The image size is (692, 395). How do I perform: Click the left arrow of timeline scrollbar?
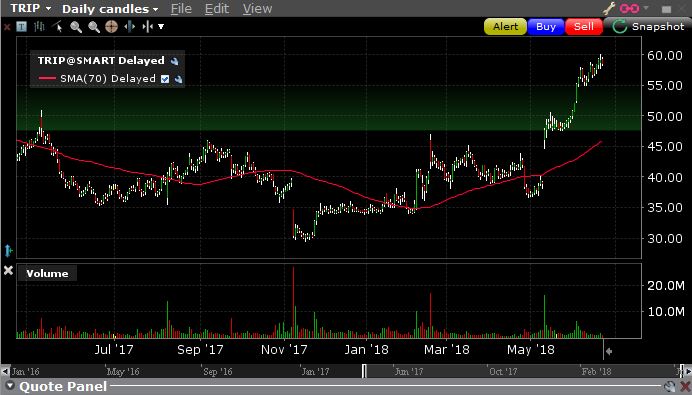point(5,371)
